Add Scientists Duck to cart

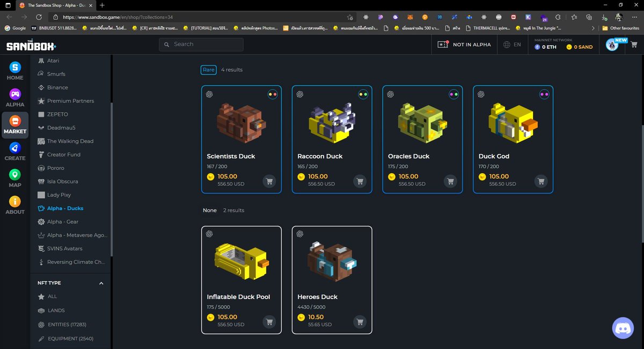pos(269,181)
